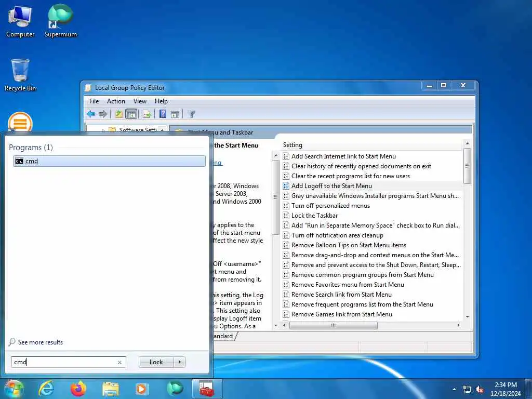Click Show desktop strip beside clock

528,389
